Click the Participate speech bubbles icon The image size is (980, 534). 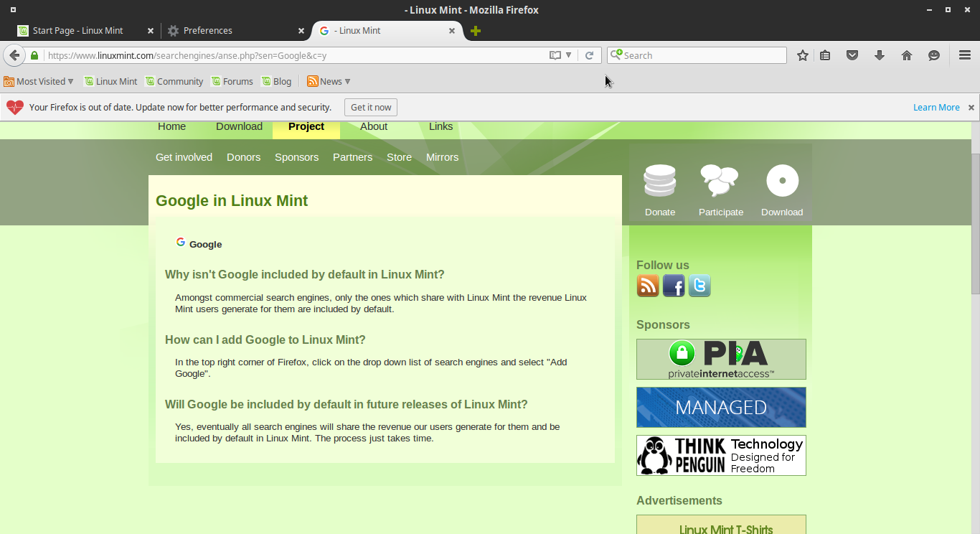click(720, 181)
